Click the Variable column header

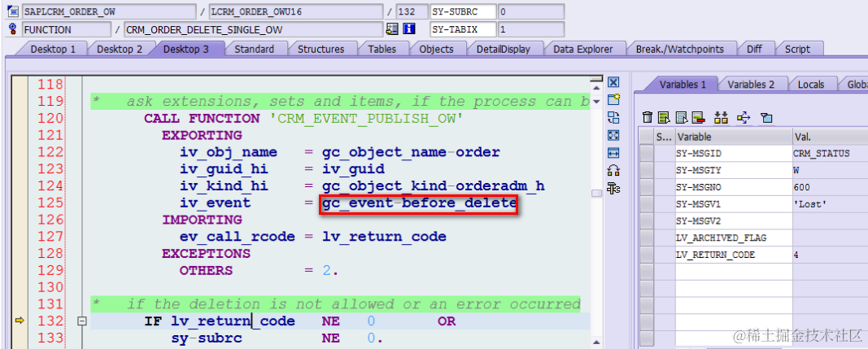pos(734,137)
